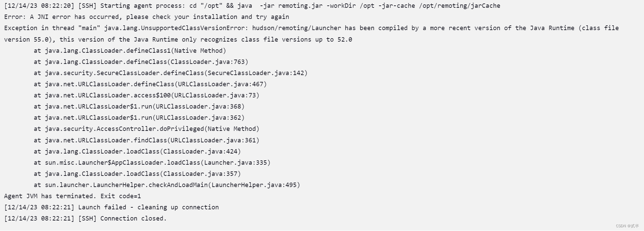The image size is (644, 231).
Task: Click the AccessController.doPrivileged stack line
Action: pos(147,129)
